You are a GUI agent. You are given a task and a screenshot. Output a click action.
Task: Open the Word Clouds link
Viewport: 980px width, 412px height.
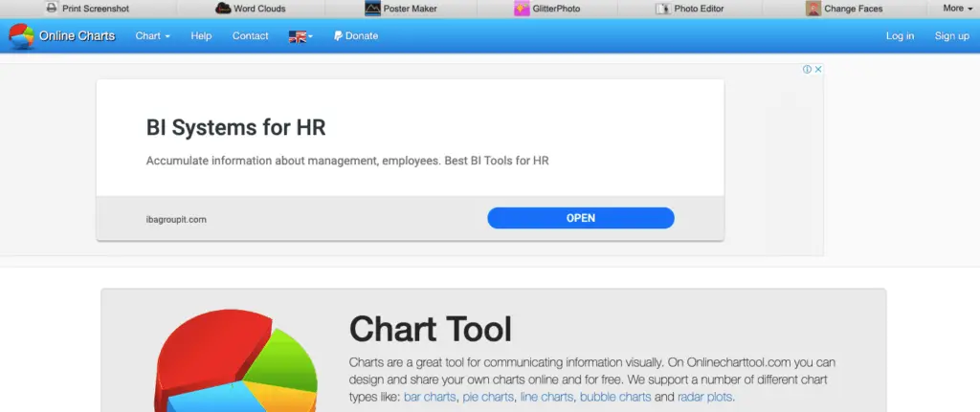tap(259, 9)
